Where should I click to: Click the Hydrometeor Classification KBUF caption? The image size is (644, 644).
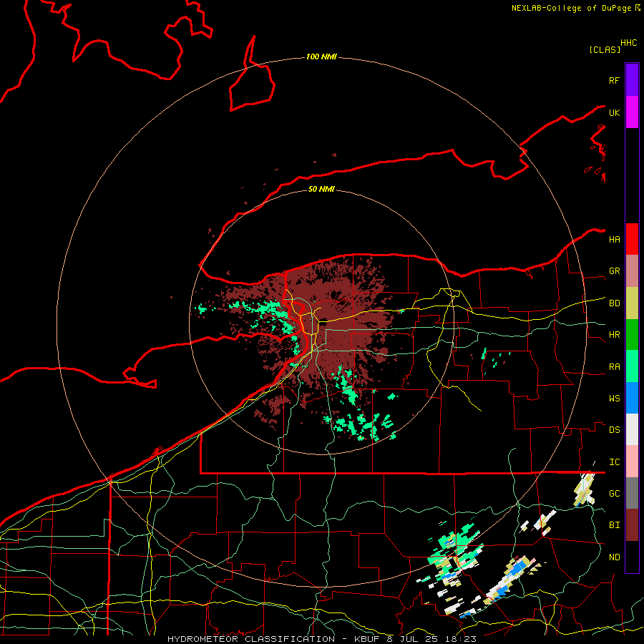321,639
